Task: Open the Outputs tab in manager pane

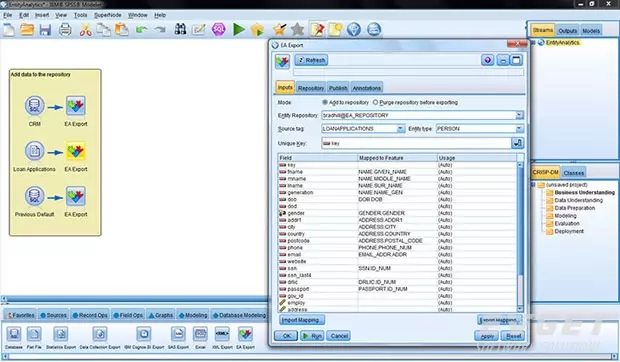Action: (567, 30)
